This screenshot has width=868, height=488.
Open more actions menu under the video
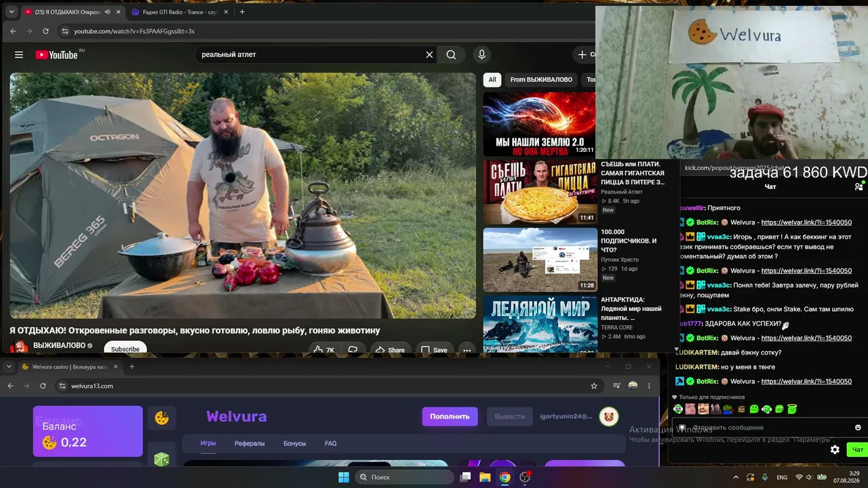[467, 350]
